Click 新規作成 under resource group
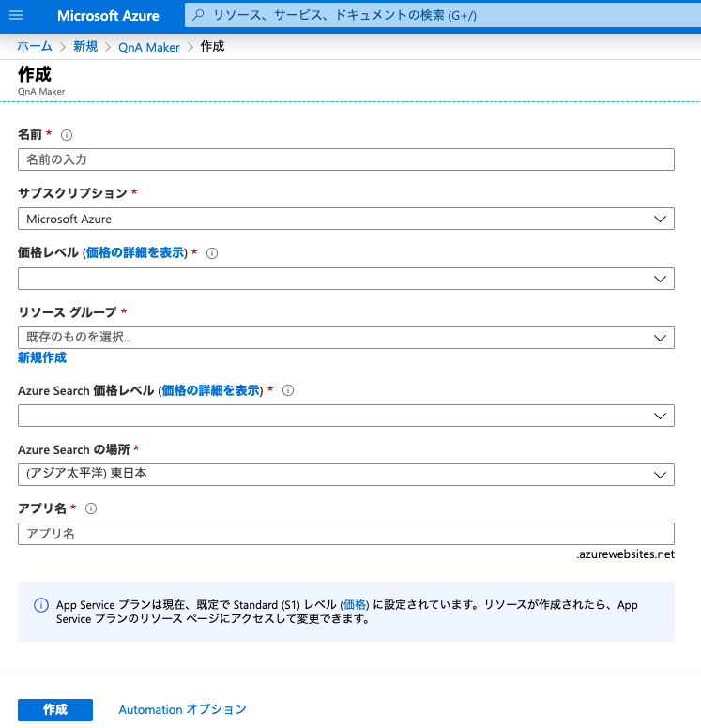 (42, 357)
